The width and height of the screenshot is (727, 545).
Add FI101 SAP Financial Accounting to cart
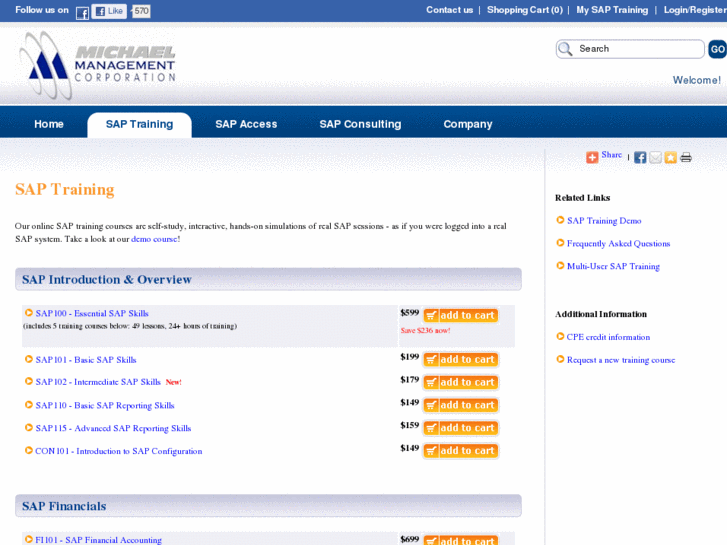click(461, 540)
